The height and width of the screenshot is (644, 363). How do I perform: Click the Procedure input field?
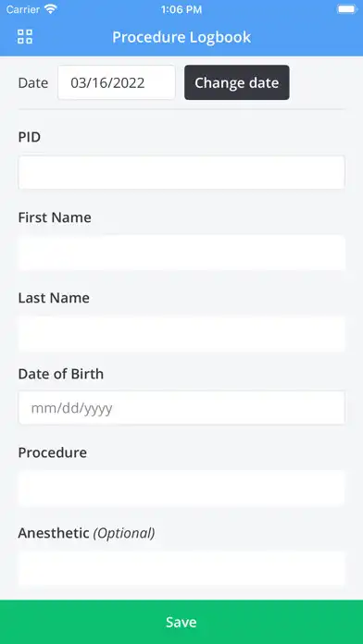click(x=181, y=489)
